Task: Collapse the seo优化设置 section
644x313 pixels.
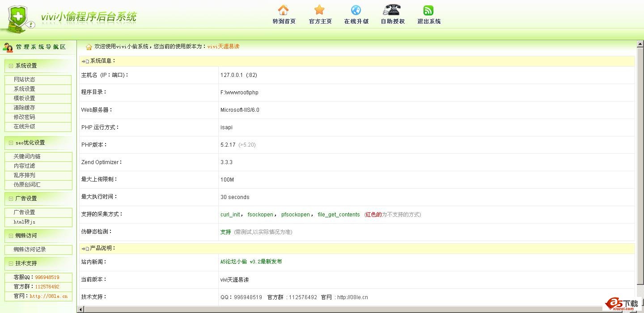Action: 30,143
